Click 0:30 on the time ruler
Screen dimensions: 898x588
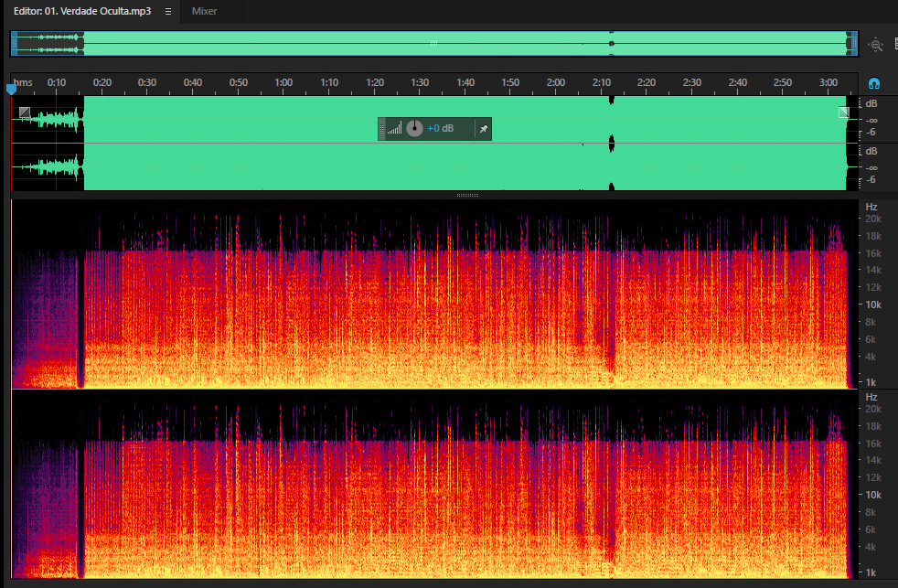tap(147, 82)
